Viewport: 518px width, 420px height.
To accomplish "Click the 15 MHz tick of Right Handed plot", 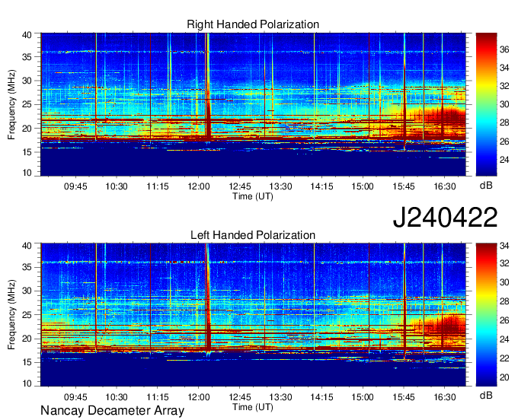I will tap(27, 152).
